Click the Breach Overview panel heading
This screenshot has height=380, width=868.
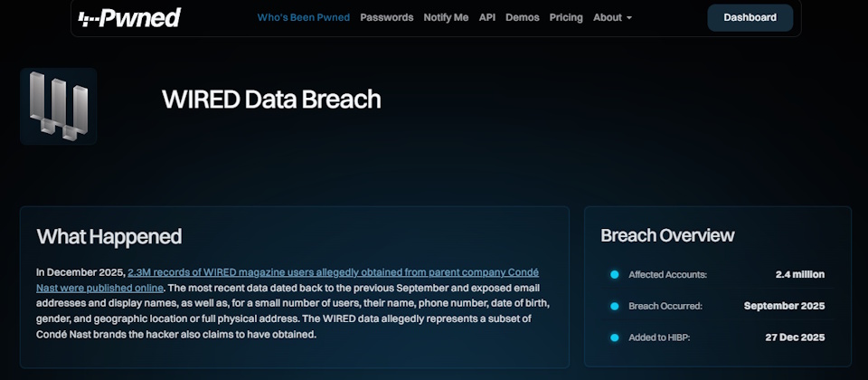coord(667,235)
